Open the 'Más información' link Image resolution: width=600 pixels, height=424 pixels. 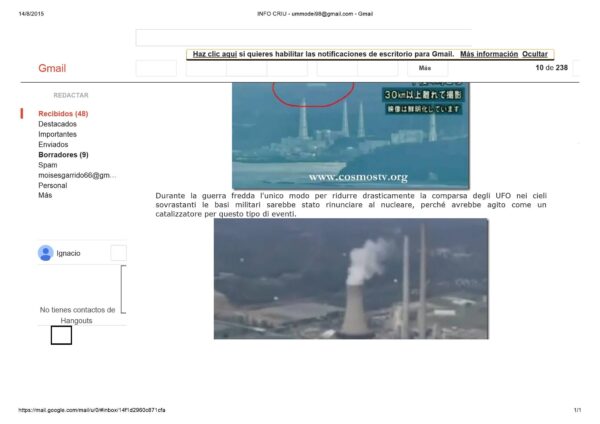tap(489, 54)
